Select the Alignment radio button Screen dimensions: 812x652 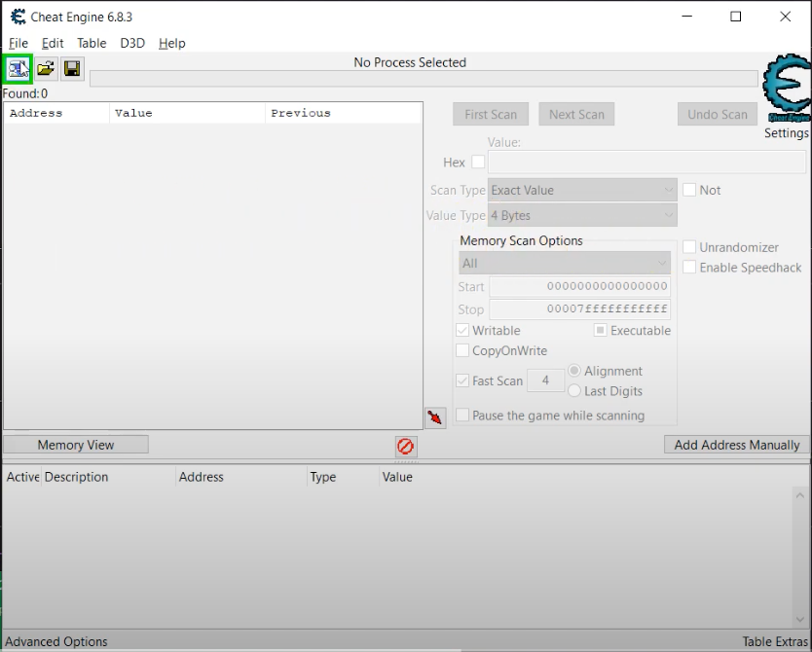[x=574, y=371]
